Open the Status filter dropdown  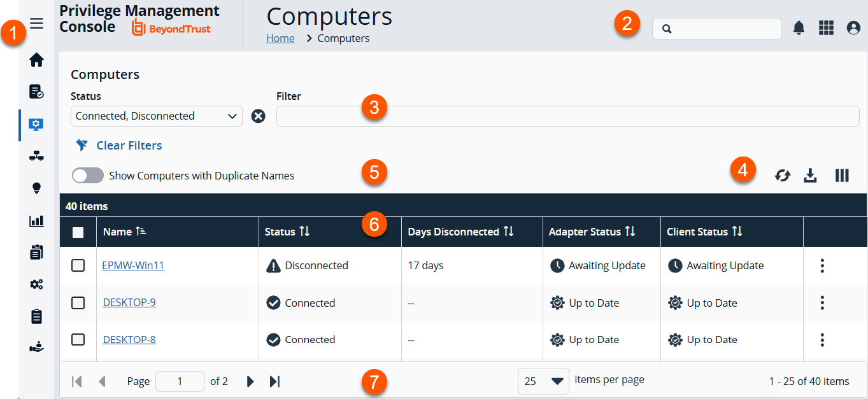point(156,116)
